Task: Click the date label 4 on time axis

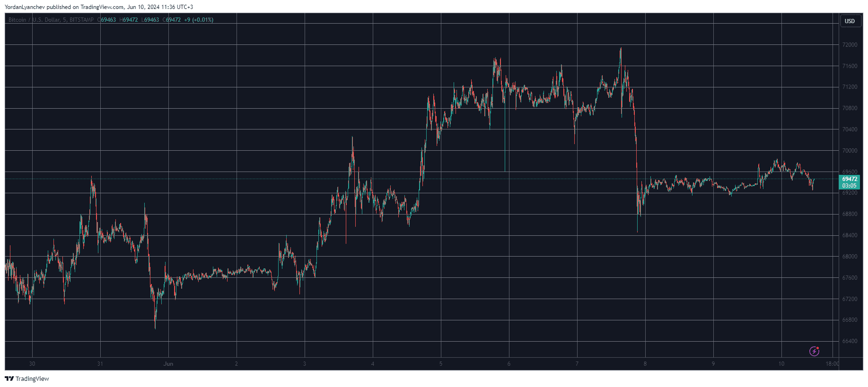Action: 373,364
